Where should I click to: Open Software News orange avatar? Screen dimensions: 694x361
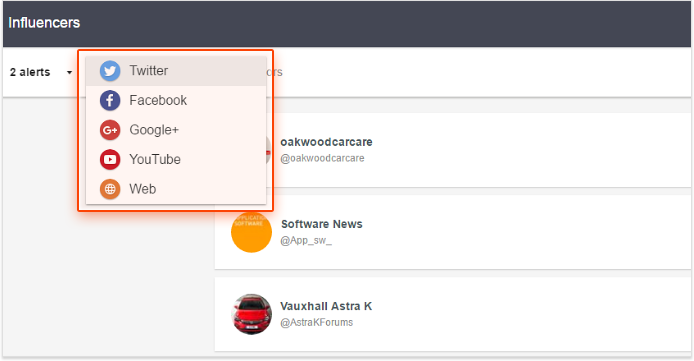point(251,232)
